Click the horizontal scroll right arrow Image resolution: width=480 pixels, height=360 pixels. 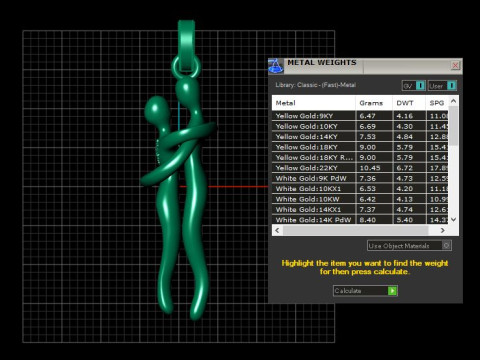click(442, 230)
